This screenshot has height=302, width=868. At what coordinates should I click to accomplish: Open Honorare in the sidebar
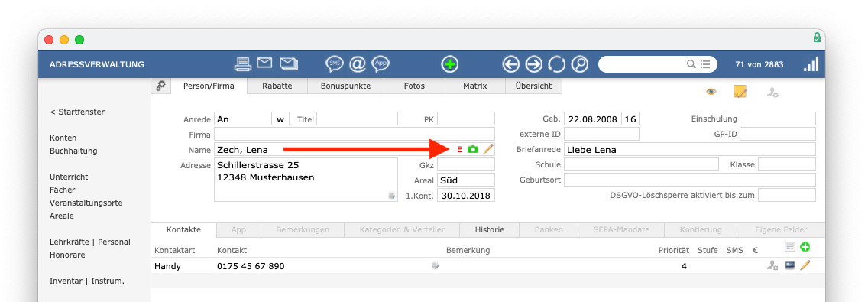[x=68, y=255]
